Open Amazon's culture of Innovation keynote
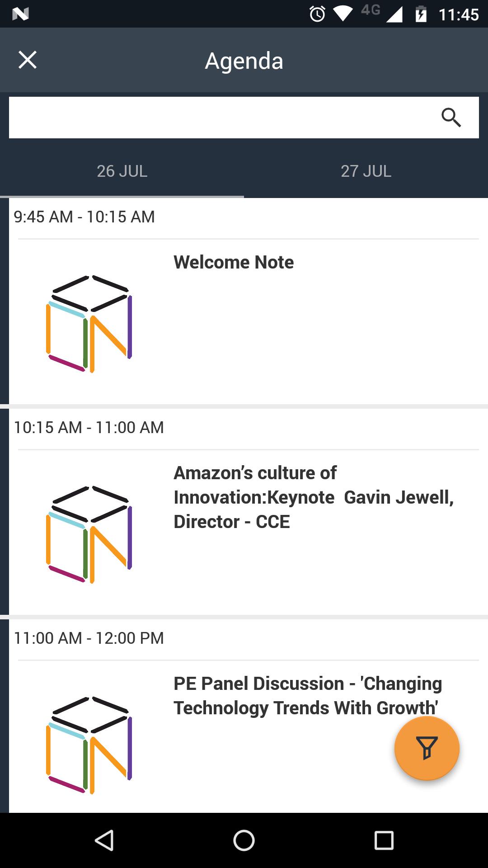Image resolution: width=488 pixels, height=868 pixels. pos(314,497)
